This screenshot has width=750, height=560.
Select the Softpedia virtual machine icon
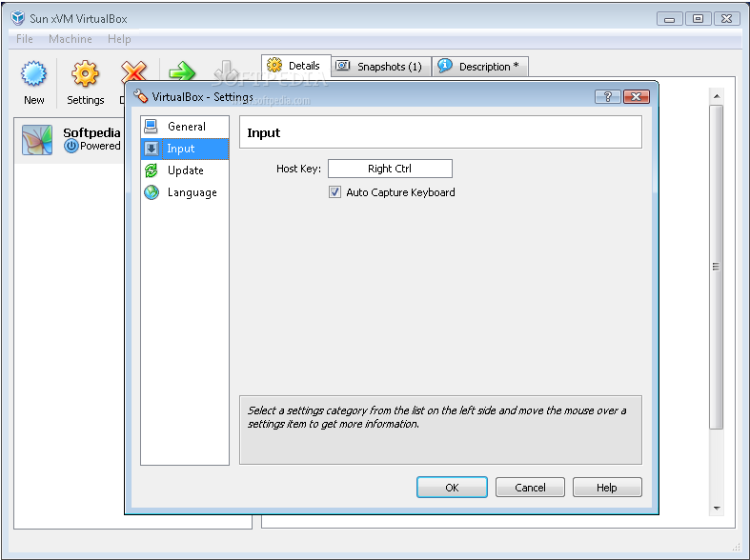click(37, 140)
